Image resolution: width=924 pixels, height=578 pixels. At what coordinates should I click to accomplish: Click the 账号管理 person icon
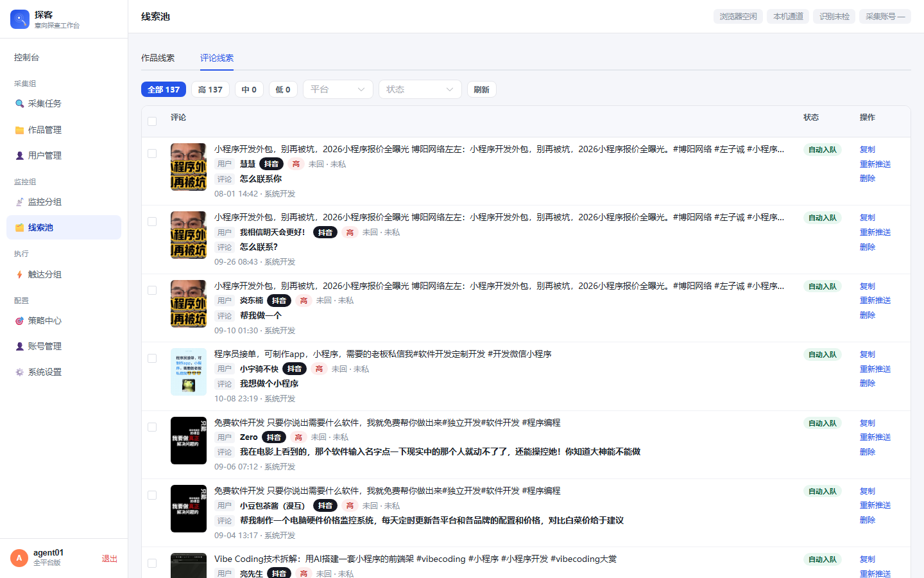[19, 346]
